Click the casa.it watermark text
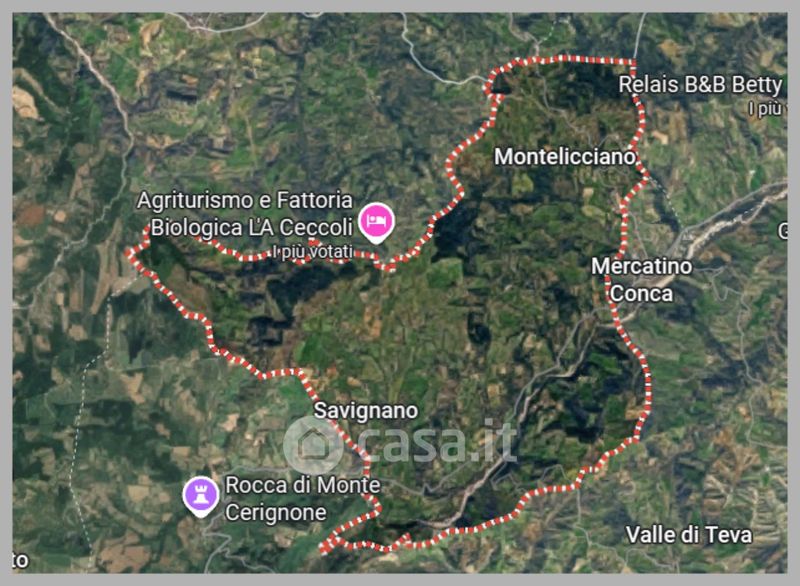 (437, 442)
